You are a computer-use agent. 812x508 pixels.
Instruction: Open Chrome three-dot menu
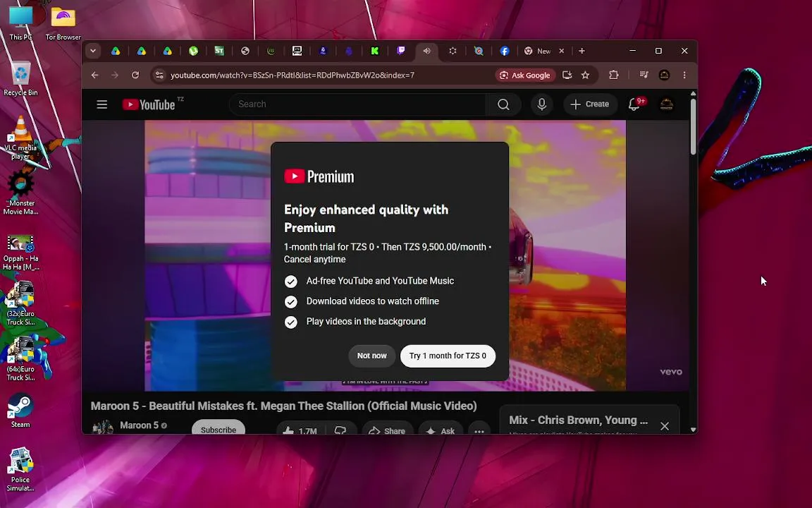[x=684, y=75]
